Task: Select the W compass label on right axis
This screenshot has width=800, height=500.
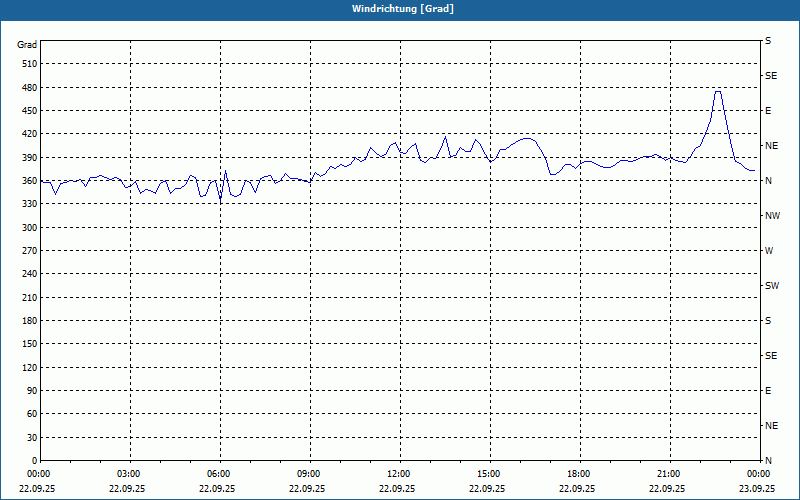Action: pyautogui.click(x=769, y=251)
